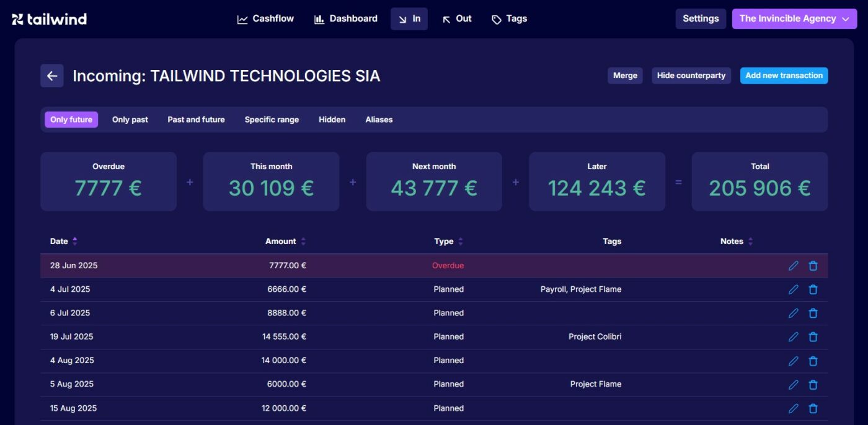Screen dimensions: 868x425
Task: Delete the 5 Aug 2025 transaction
Action: click(813, 384)
